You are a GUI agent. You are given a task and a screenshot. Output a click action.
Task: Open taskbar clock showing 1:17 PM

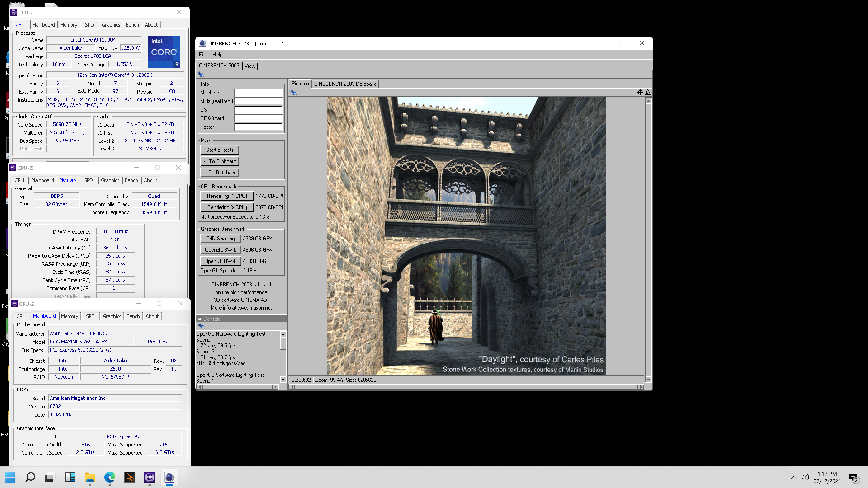point(827,477)
